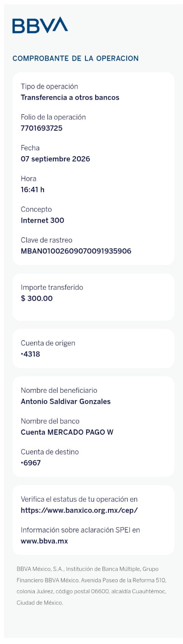
Task: Select the folio number 7701693725
Action: [42, 128]
